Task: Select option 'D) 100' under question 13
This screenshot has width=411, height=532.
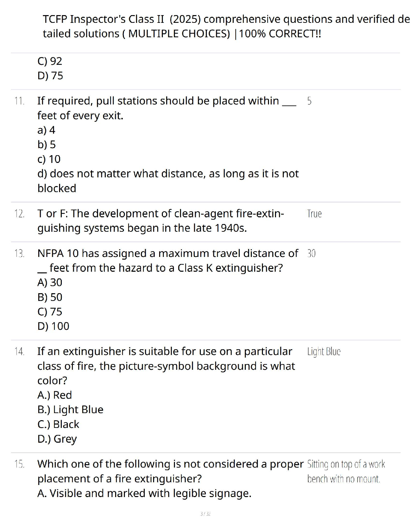Action: coord(53,326)
